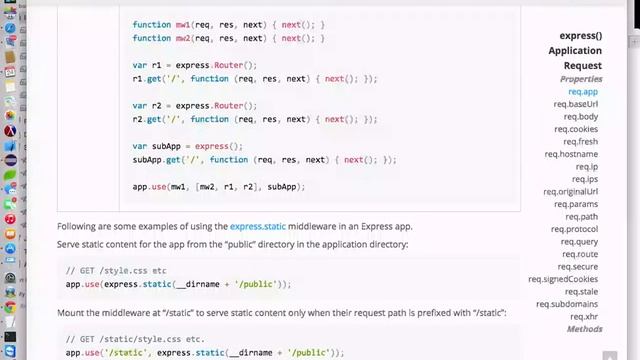Click the 'function mw2' code line
This screenshot has height=360, width=640.
(229, 38)
